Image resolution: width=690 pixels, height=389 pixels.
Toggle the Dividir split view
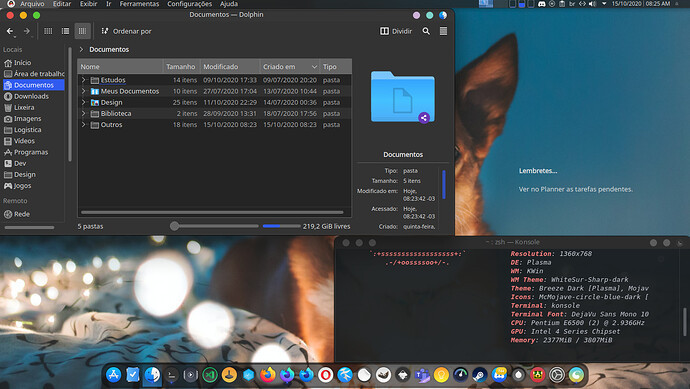point(396,31)
